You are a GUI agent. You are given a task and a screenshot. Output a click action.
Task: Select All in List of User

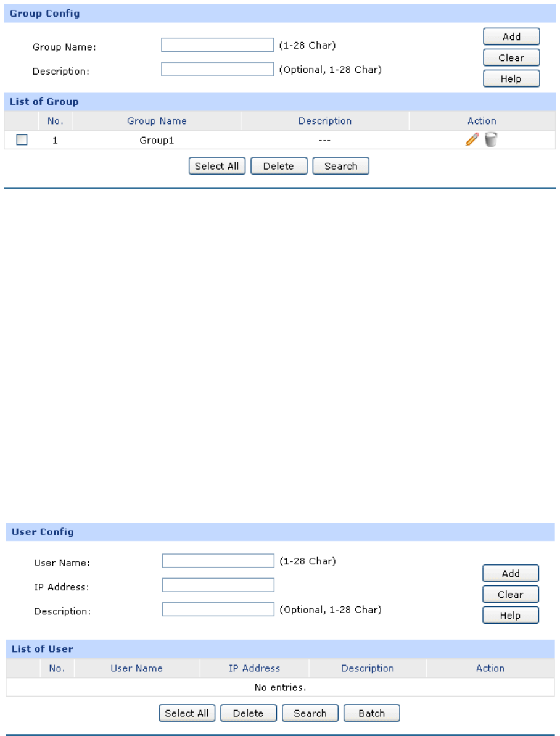(187, 713)
